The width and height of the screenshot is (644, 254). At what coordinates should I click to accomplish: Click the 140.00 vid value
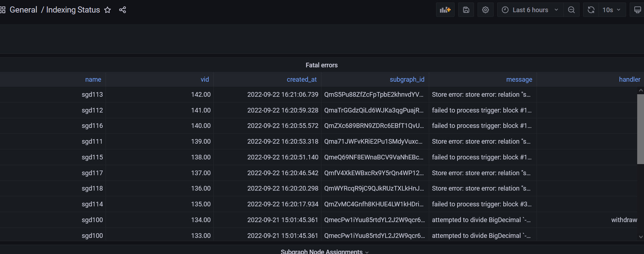(x=201, y=126)
